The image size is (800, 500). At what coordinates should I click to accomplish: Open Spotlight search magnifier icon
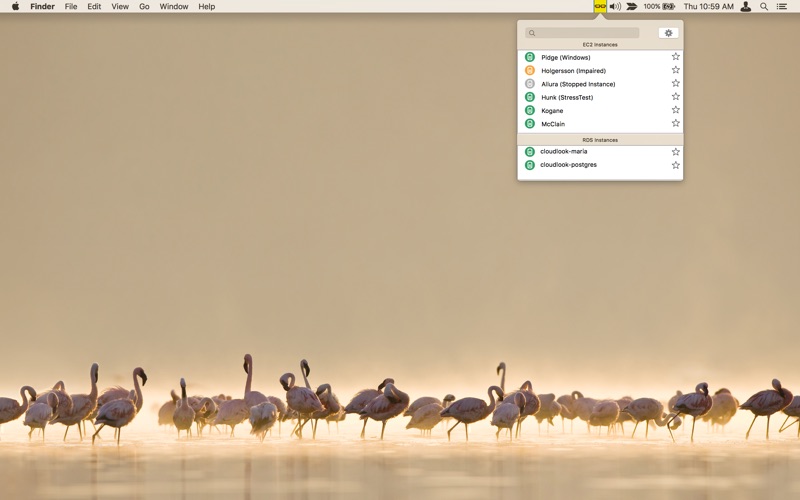(764, 7)
